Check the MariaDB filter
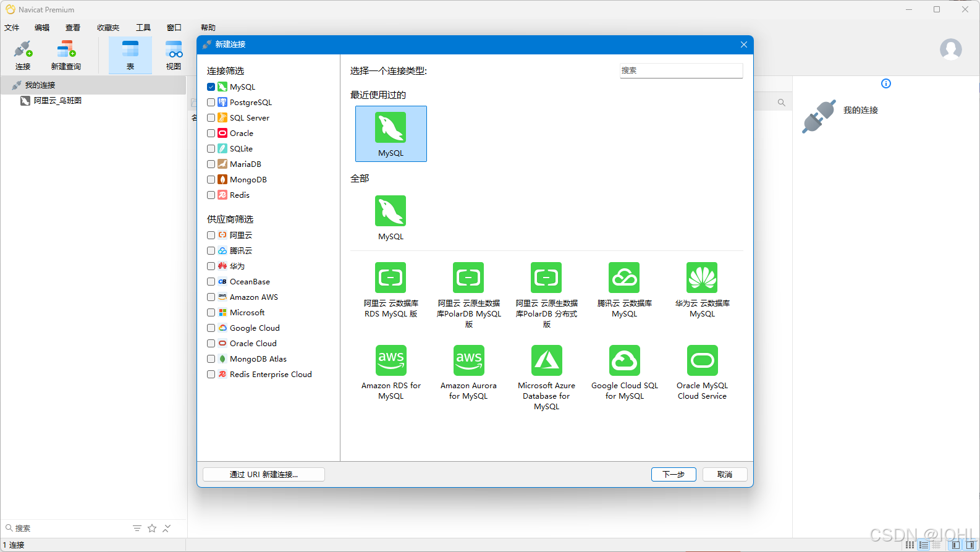 pos(211,164)
